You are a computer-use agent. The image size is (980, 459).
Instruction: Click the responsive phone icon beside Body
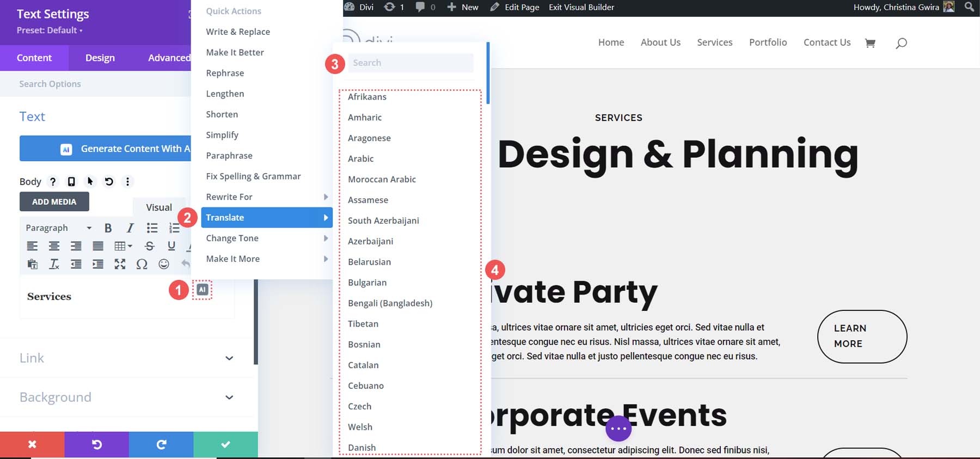71,182
